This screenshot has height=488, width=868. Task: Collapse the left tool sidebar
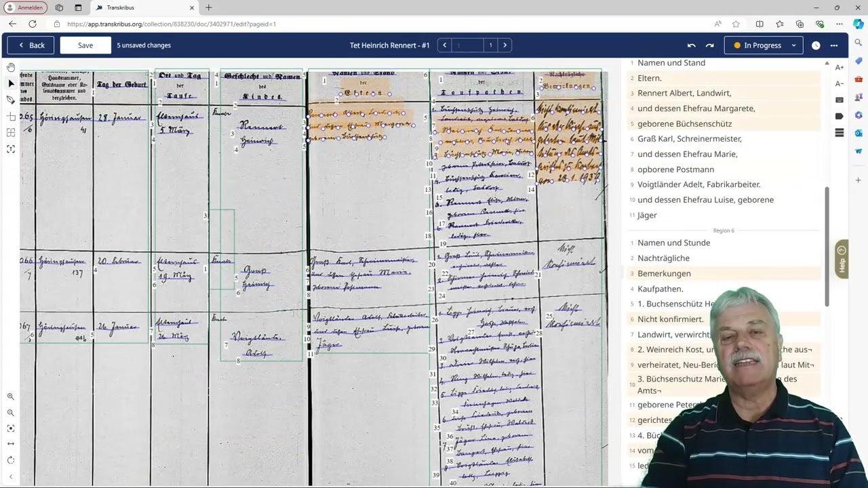(11, 477)
